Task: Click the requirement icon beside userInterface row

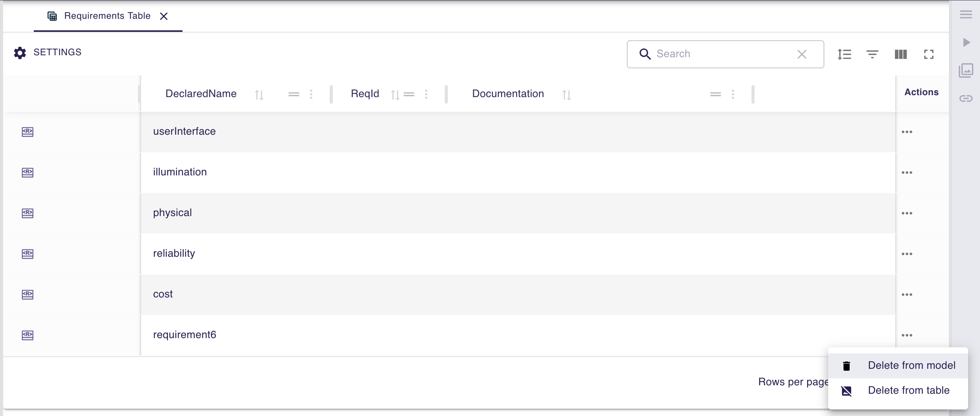Action: tap(27, 132)
